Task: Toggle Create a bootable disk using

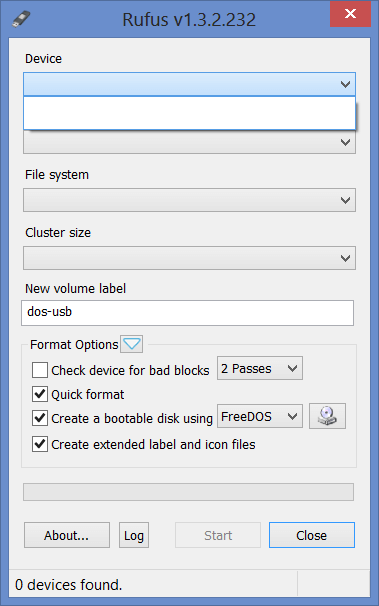Action: [x=40, y=418]
